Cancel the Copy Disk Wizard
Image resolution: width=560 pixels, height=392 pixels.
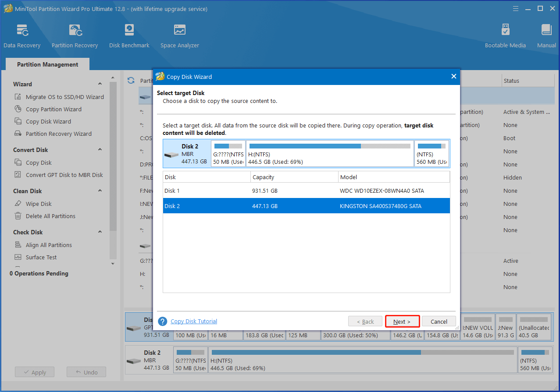(x=439, y=321)
